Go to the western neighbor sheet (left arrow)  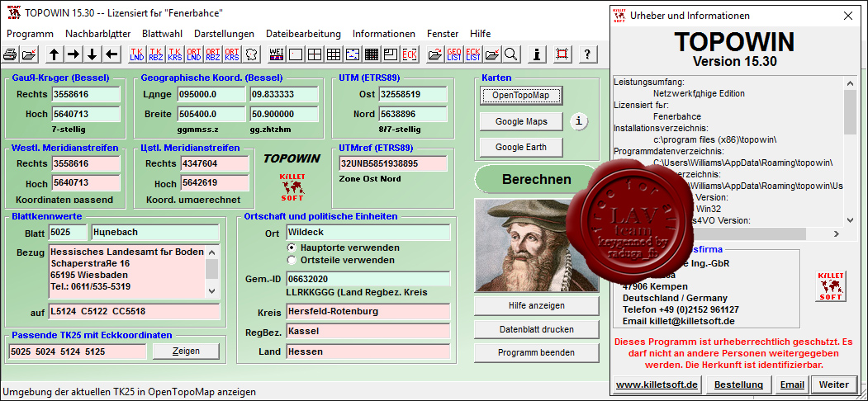coord(111,54)
